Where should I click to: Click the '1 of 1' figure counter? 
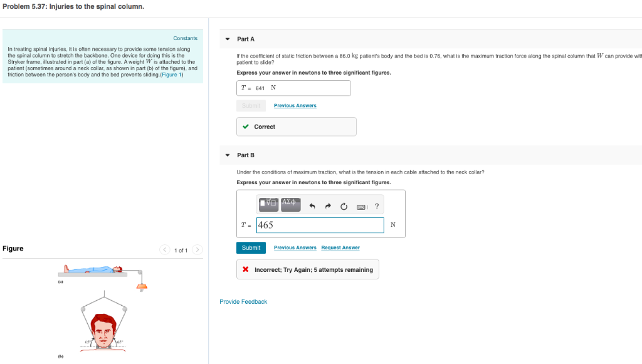coord(181,251)
